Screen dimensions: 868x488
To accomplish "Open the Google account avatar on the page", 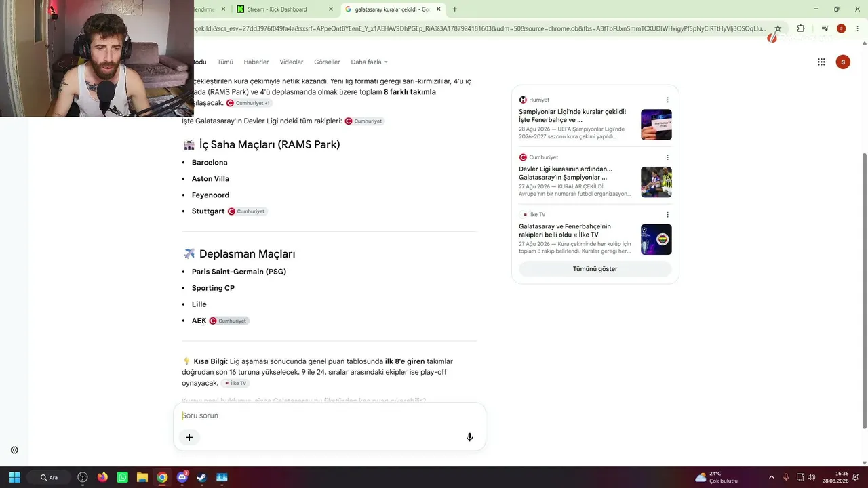I will click(843, 62).
